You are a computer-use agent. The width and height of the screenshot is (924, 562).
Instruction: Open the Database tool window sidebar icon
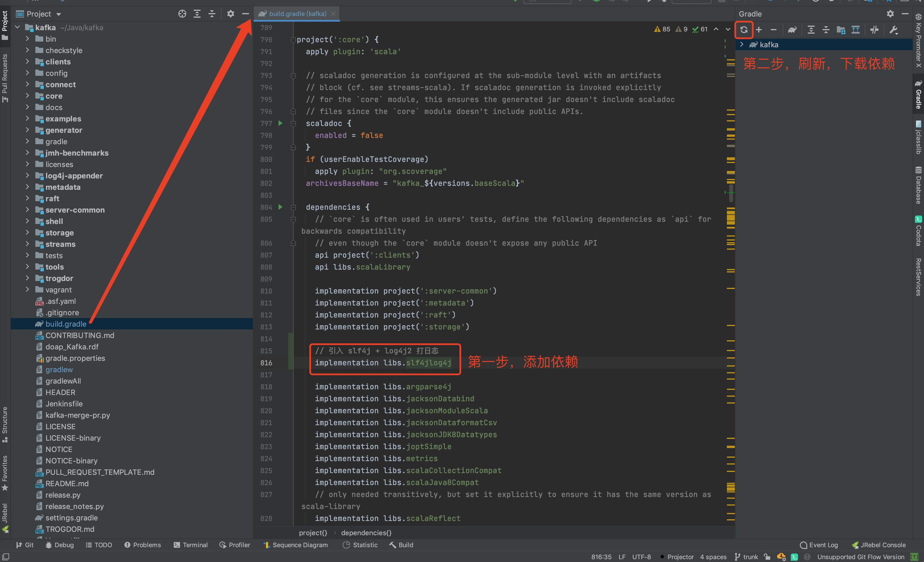pyautogui.click(x=918, y=186)
